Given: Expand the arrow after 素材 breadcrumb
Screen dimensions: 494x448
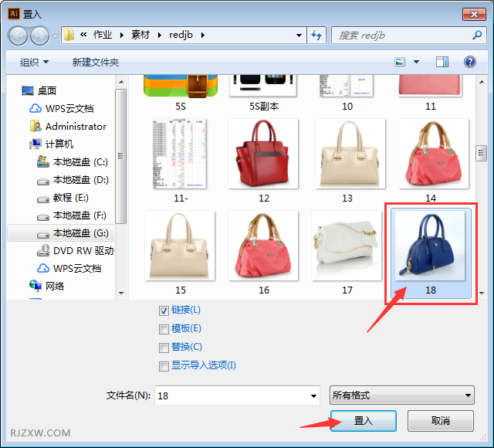Looking at the screenshot, I should pyautogui.click(x=160, y=35).
